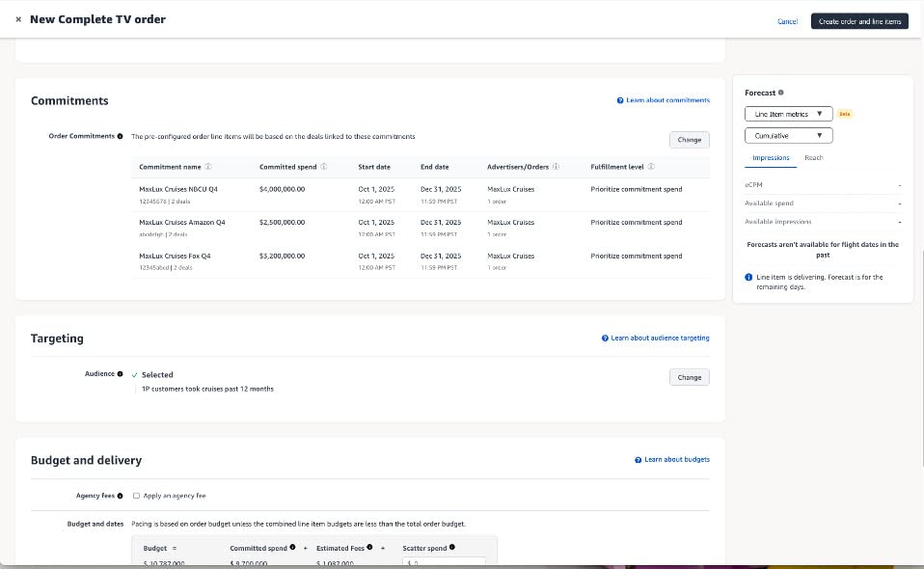This screenshot has width=924, height=569.
Task: Click the Advertisers/Orders column info icon
Action: 556,167
